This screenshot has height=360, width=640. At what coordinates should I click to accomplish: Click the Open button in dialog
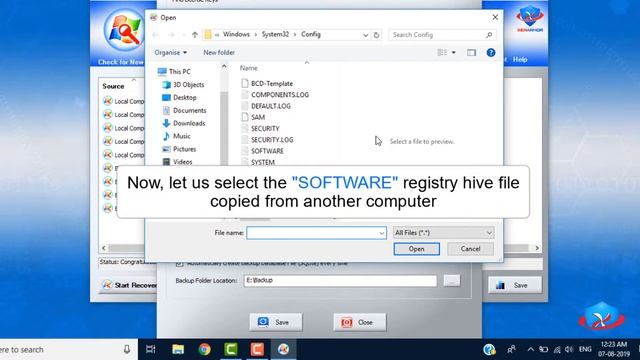tap(416, 249)
